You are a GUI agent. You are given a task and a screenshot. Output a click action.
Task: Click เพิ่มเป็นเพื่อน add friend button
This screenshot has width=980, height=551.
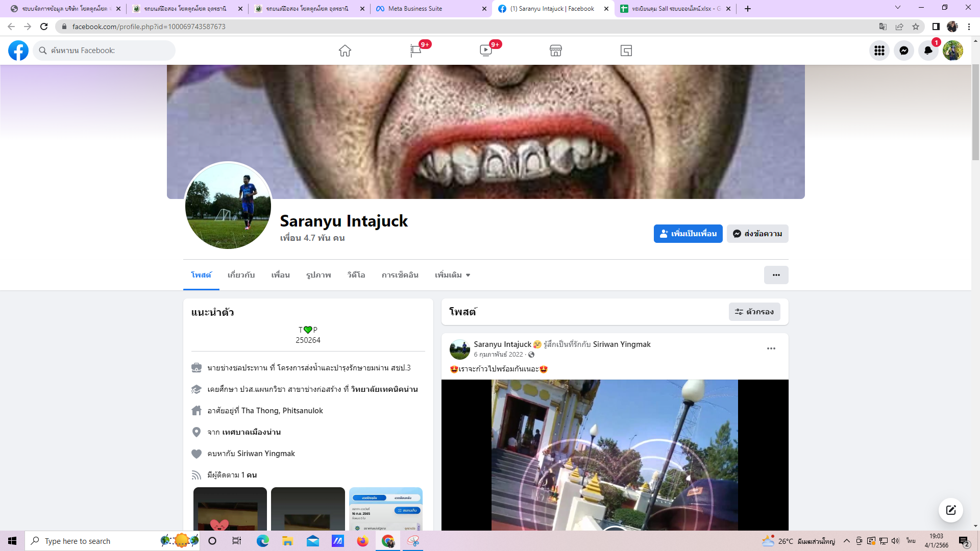click(688, 234)
